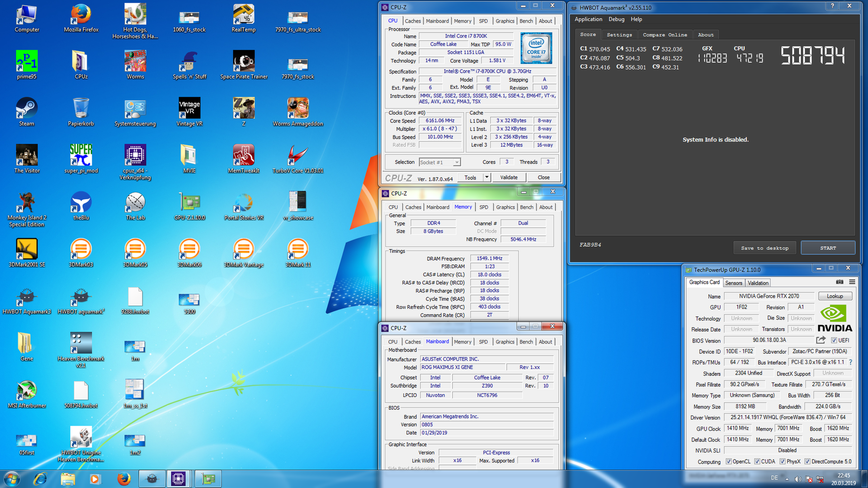This screenshot has height=488, width=868.
Task: Open the super_pi_mod icon
Action: 81,159
